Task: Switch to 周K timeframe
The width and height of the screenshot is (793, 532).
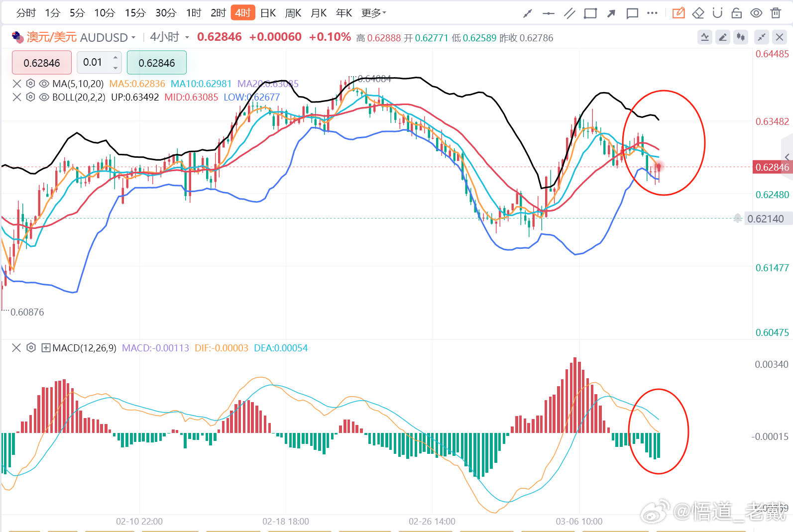Action: pos(293,13)
